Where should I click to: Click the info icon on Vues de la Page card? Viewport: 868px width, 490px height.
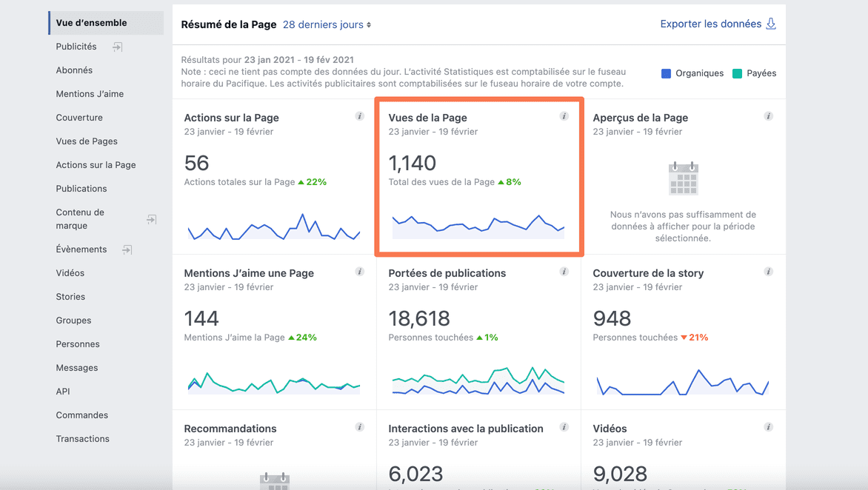pyautogui.click(x=564, y=116)
